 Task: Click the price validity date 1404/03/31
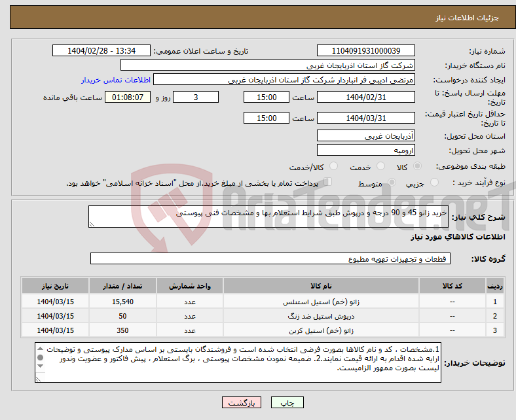365,118
